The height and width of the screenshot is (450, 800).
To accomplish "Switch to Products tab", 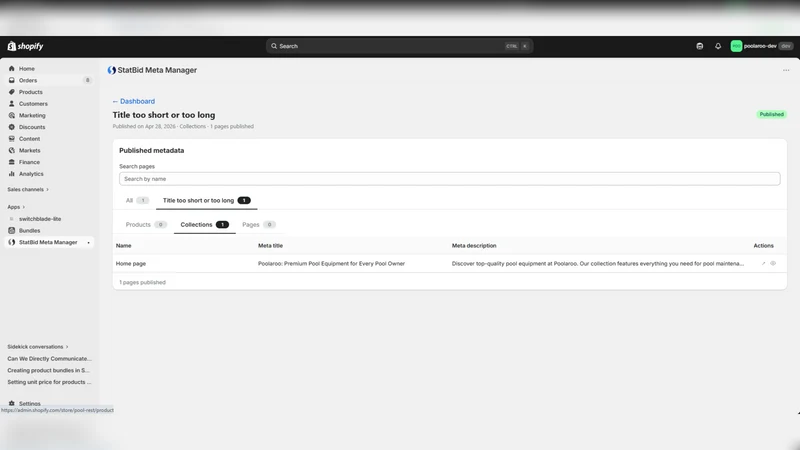I will (x=146, y=224).
